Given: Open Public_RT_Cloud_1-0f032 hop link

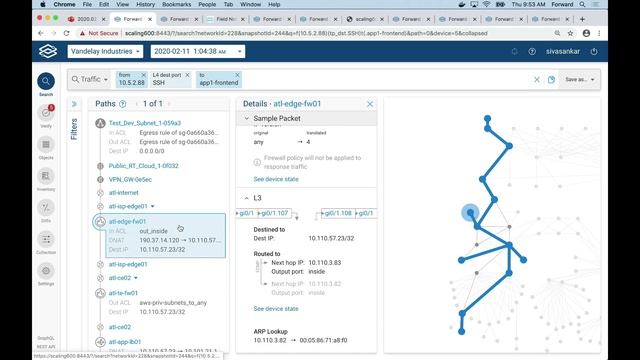Looking at the screenshot, I should (x=143, y=166).
